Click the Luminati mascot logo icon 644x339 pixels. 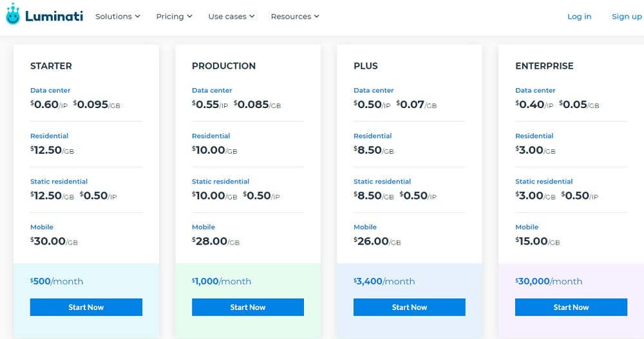(13, 14)
